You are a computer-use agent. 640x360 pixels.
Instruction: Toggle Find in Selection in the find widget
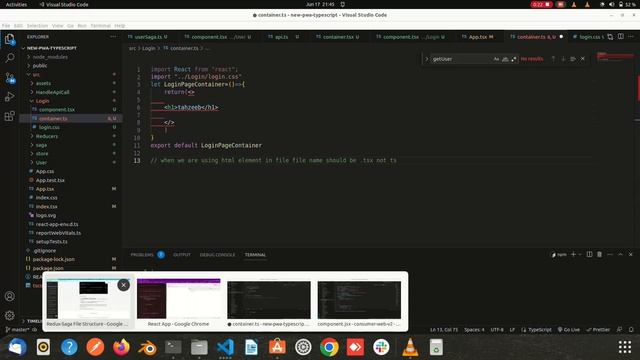pyautogui.click(x=573, y=59)
